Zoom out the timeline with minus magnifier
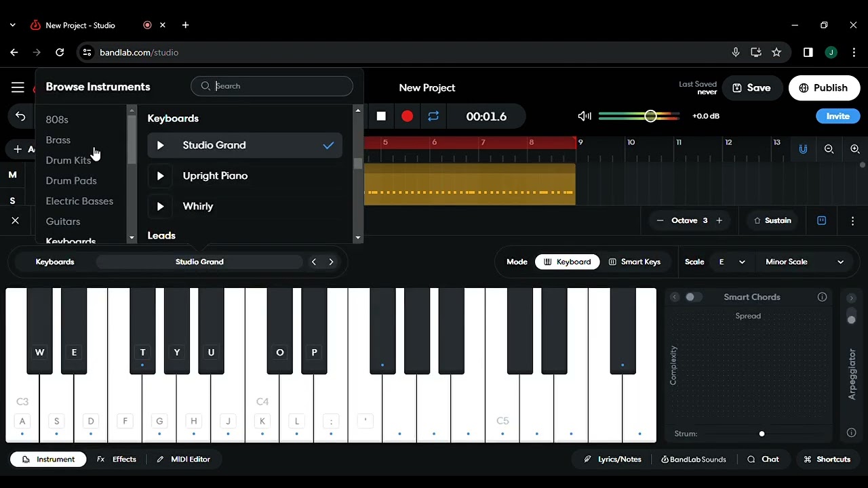Image resolution: width=868 pixels, height=488 pixels. coord(829,149)
